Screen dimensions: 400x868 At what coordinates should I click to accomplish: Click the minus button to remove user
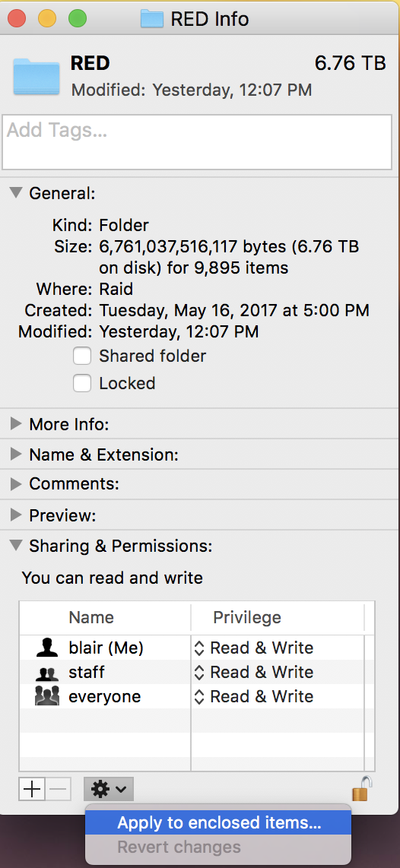tap(58, 789)
